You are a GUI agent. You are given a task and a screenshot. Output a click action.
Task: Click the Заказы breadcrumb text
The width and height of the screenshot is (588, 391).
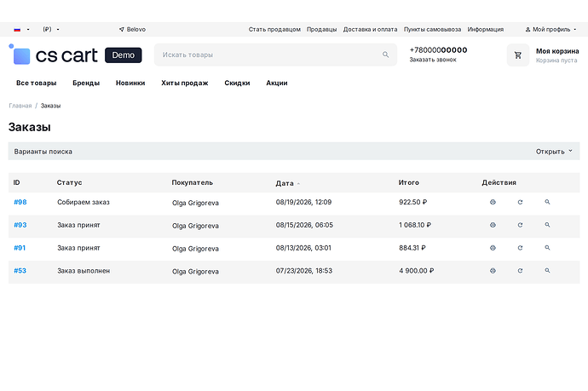[x=50, y=106]
